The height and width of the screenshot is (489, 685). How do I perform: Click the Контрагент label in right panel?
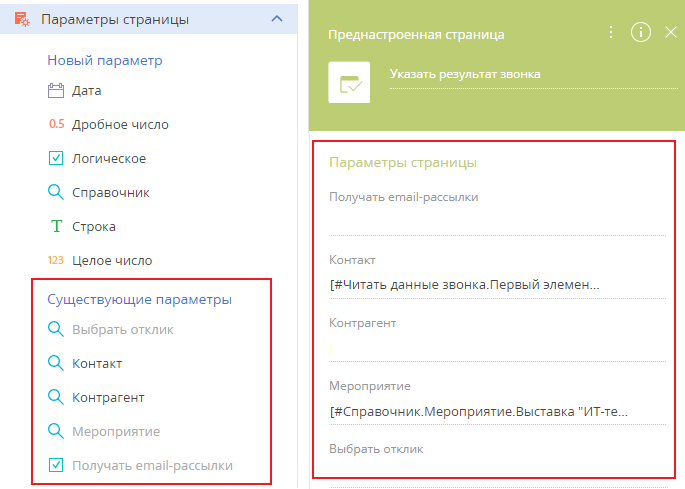tap(363, 323)
